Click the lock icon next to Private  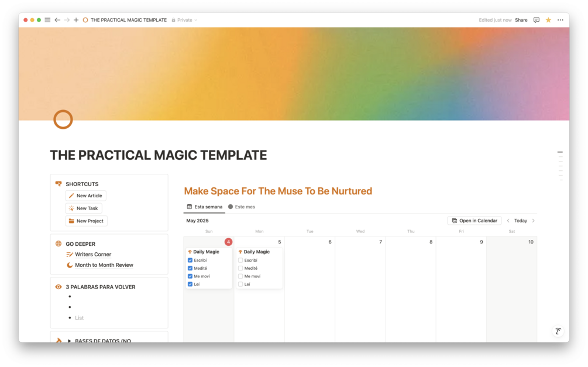pos(173,20)
